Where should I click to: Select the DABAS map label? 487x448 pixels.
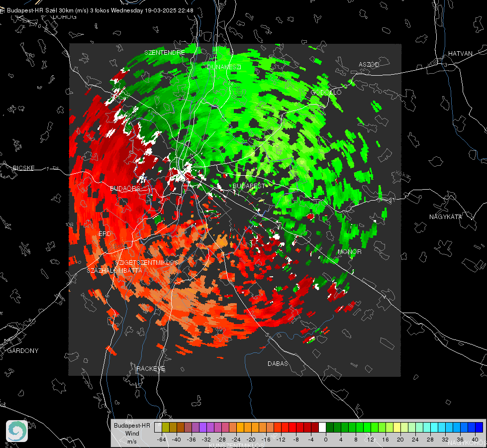[x=278, y=363]
